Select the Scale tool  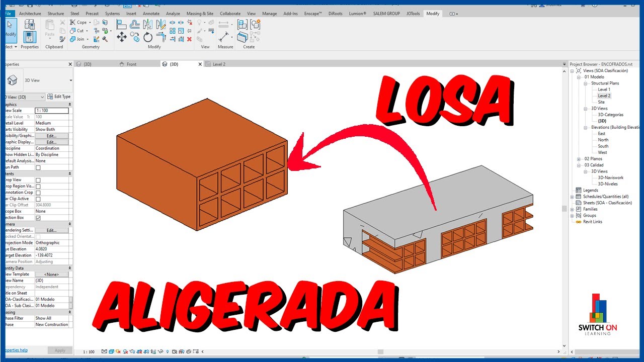(x=181, y=31)
